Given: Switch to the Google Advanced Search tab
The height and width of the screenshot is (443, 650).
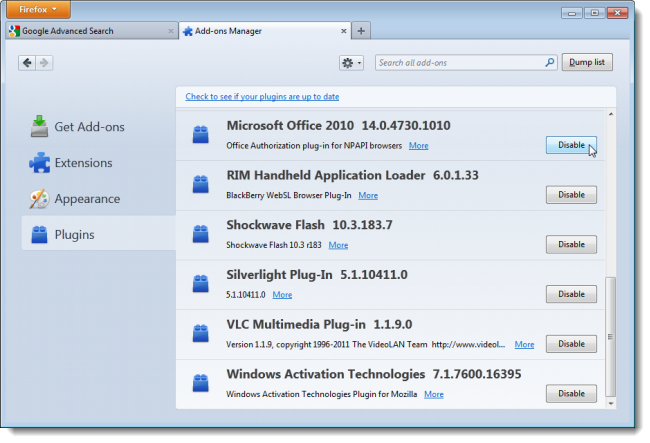Looking at the screenshot, I should coord(92,31).
